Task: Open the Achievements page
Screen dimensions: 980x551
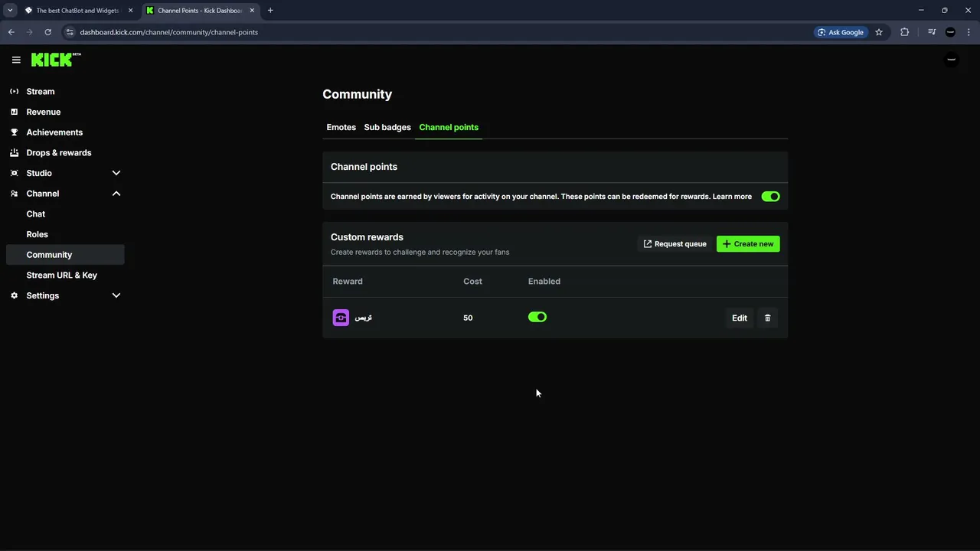Action: [x=54, y=132]
